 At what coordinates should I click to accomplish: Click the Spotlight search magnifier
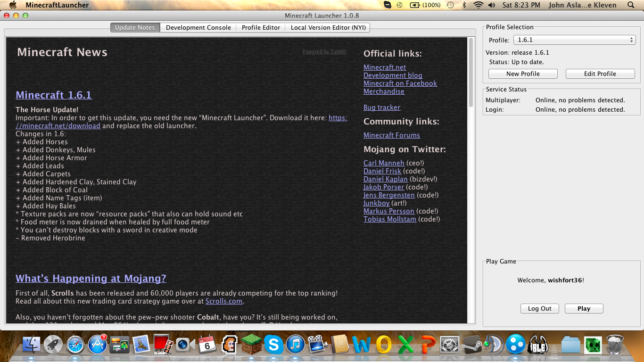coord(631,5)
